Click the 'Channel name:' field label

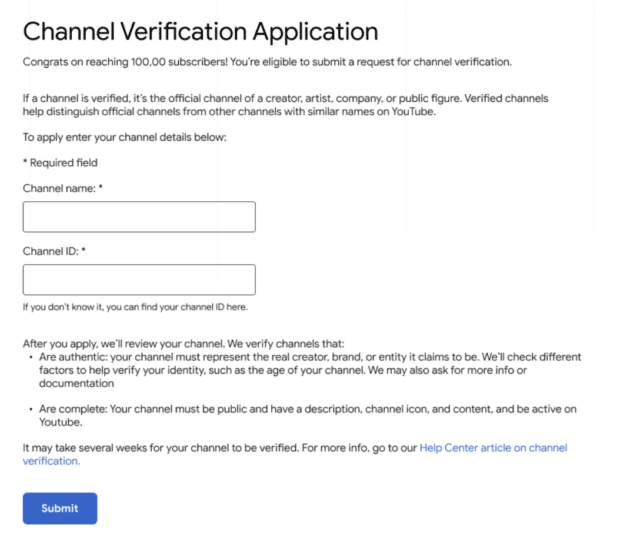tap(59, 188)
